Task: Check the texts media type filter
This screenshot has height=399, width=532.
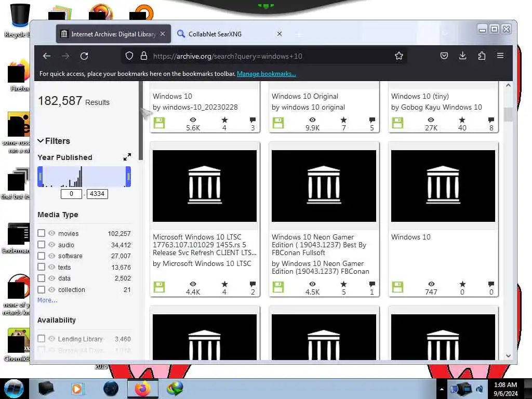Action: point(42,267)
